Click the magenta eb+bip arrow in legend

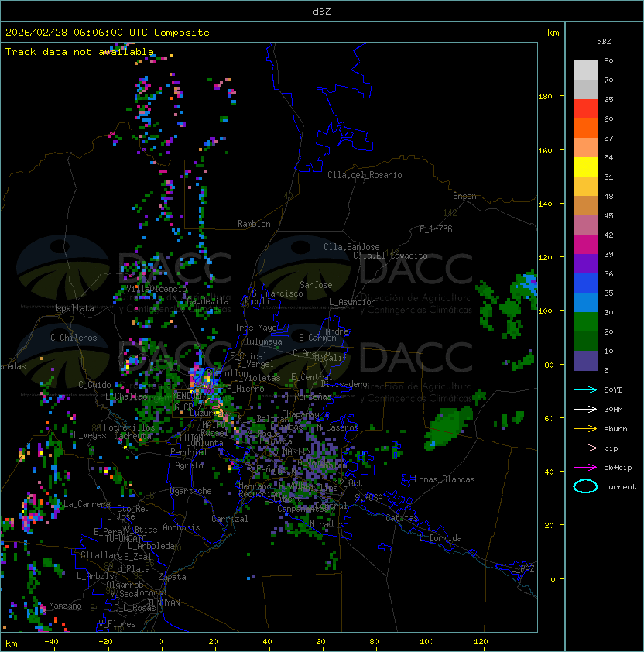[x=585, y=468]
